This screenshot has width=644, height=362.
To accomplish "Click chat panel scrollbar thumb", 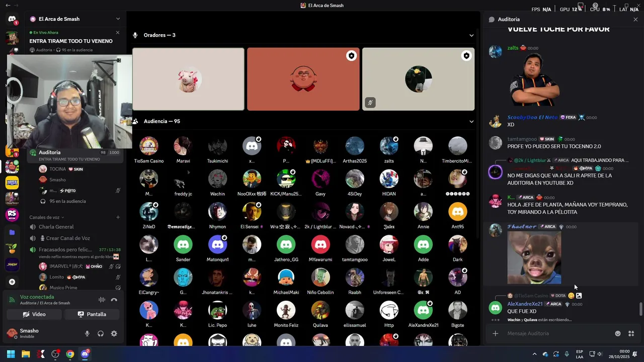I will [x=640, y=309].
